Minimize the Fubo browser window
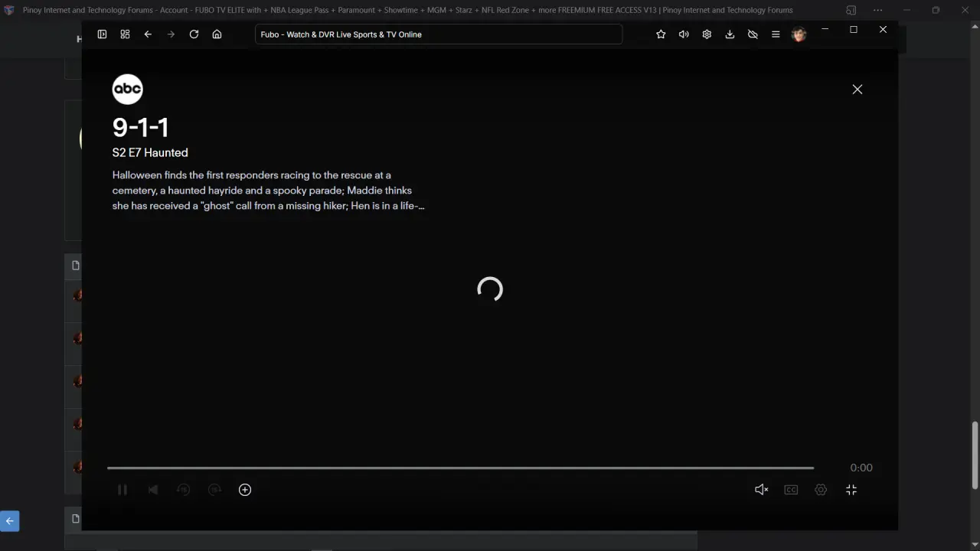 [x=825, y=29]
